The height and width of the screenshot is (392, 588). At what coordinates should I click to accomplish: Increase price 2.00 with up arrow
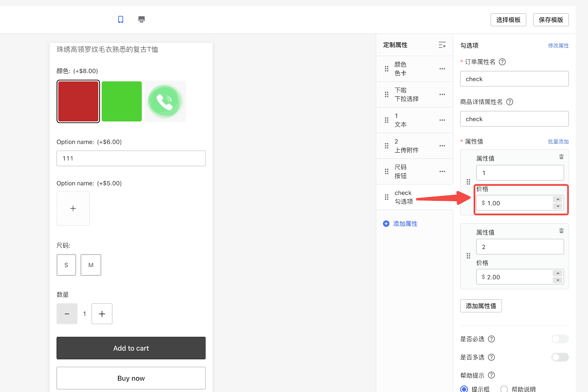(x=558, y=273)
